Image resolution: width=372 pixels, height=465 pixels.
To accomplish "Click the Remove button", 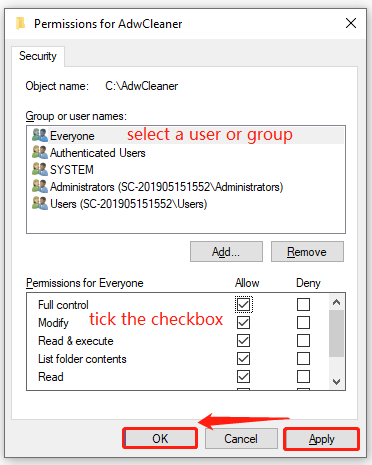I will [x=307, y=252].
